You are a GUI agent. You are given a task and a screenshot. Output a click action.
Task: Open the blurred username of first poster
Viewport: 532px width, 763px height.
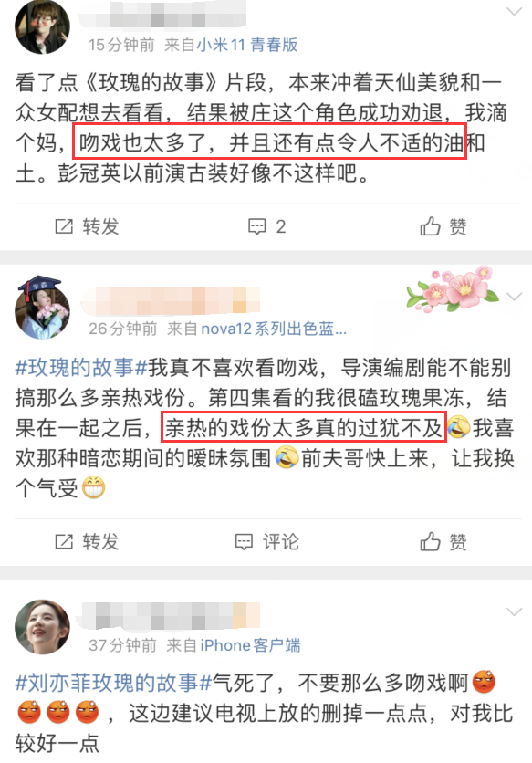click(x=163, y=14)
